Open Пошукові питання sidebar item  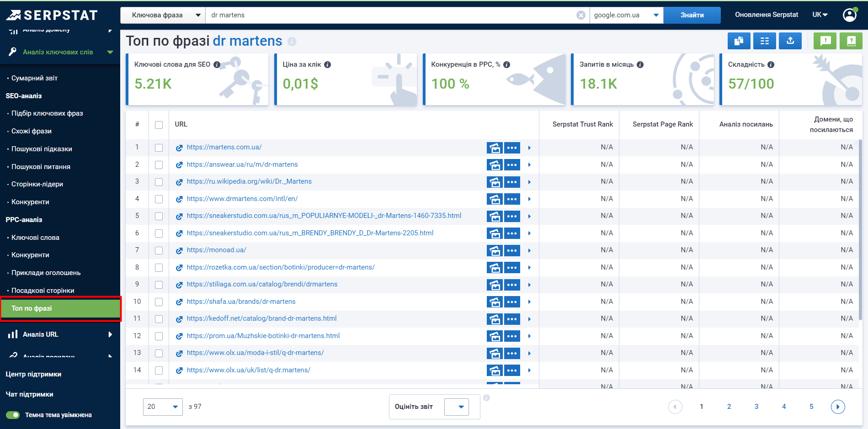(41, 167)
